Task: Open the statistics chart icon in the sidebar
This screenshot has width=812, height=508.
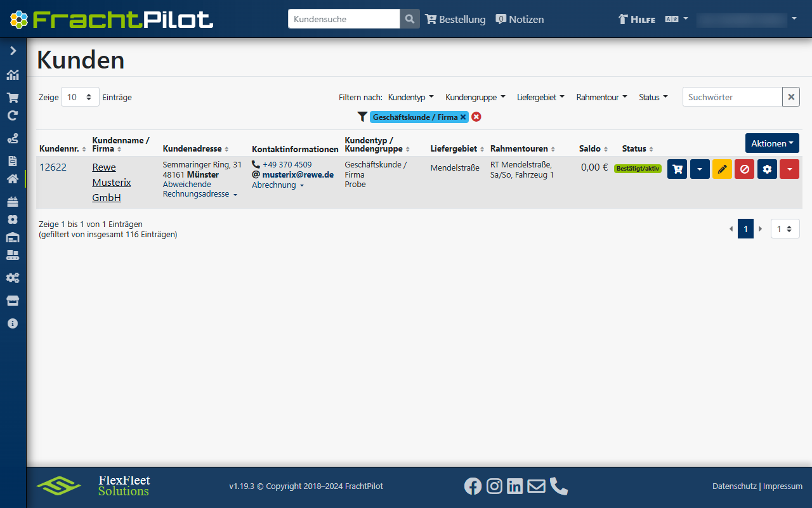Action: tap(13, 75)
